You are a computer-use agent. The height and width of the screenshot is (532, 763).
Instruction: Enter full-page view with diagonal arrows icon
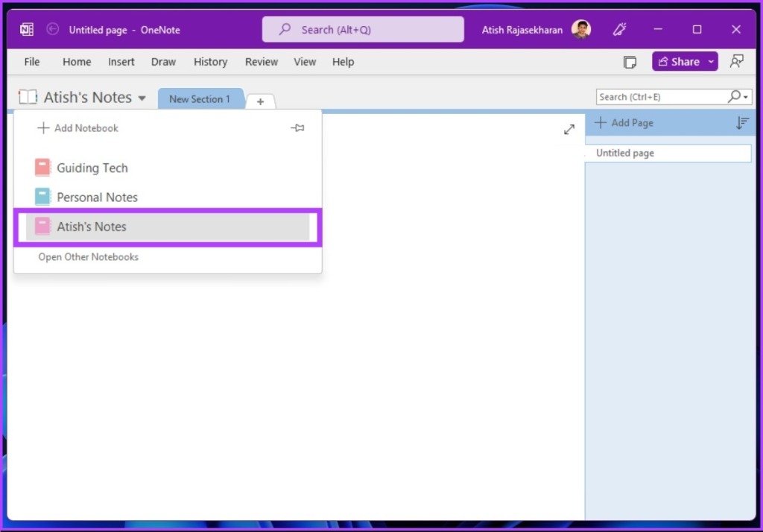click(x=569, y=129)
